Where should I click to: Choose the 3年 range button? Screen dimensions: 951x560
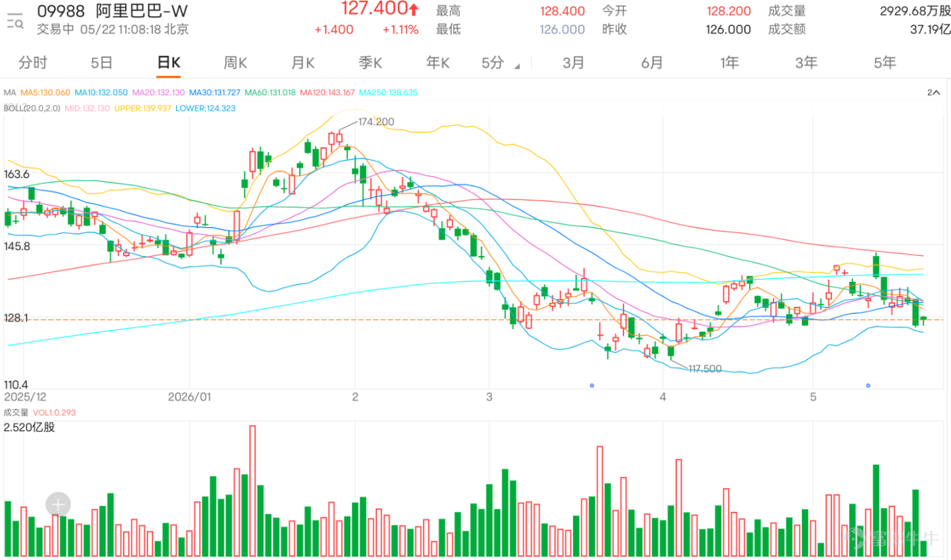click(807, 62)
